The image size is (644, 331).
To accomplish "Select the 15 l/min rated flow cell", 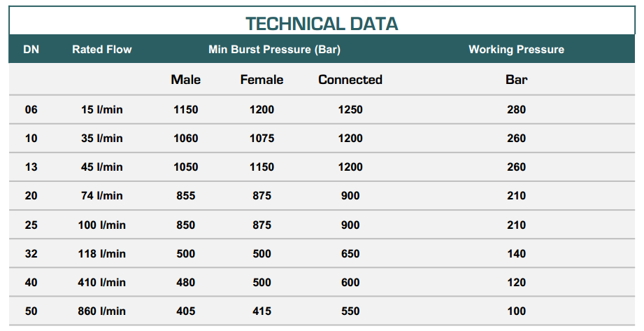I will tap(101, 110).
